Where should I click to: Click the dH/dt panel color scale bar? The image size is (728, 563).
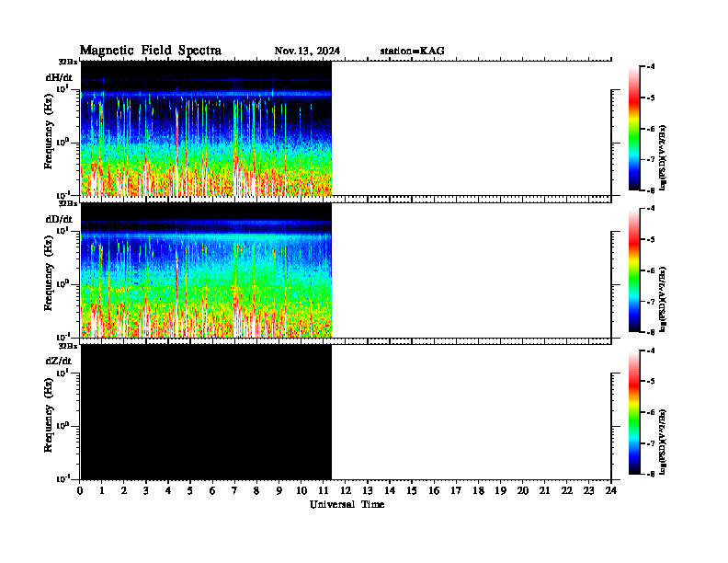coord(634,129)
